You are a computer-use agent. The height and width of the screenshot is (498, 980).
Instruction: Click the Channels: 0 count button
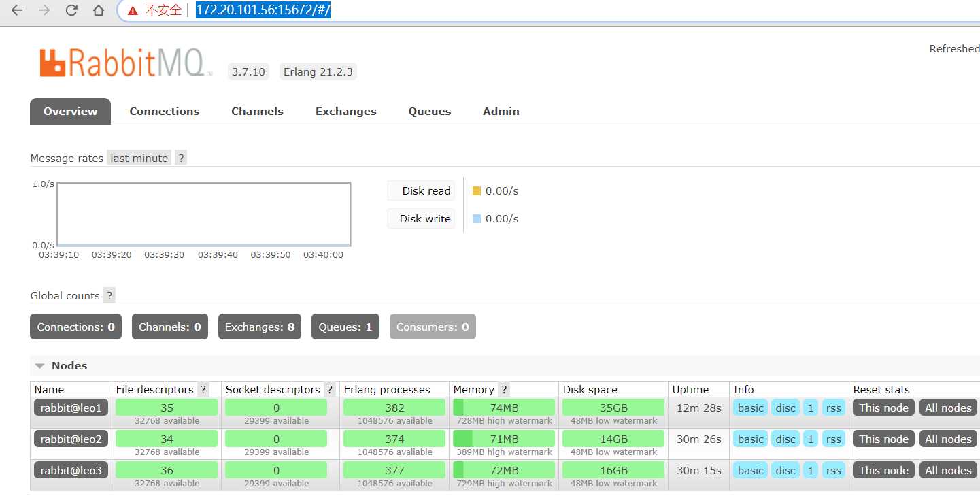coord(169,327)
